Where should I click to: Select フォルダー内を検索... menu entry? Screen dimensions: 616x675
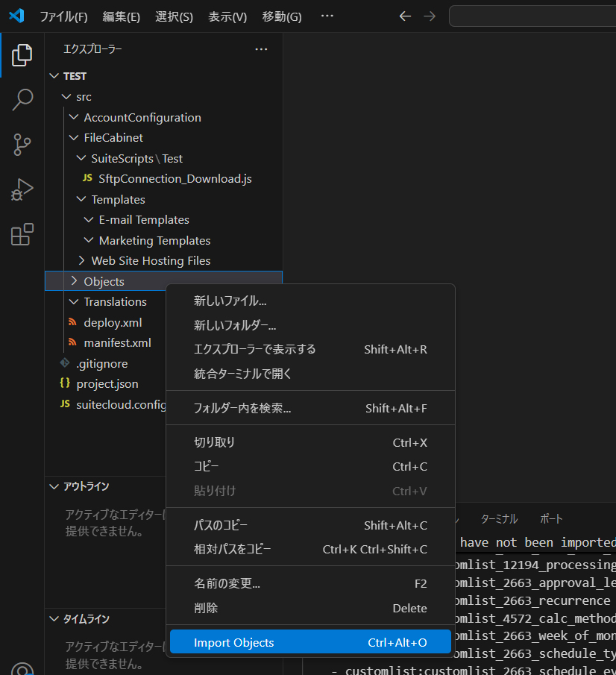click(x=310, y=408)
